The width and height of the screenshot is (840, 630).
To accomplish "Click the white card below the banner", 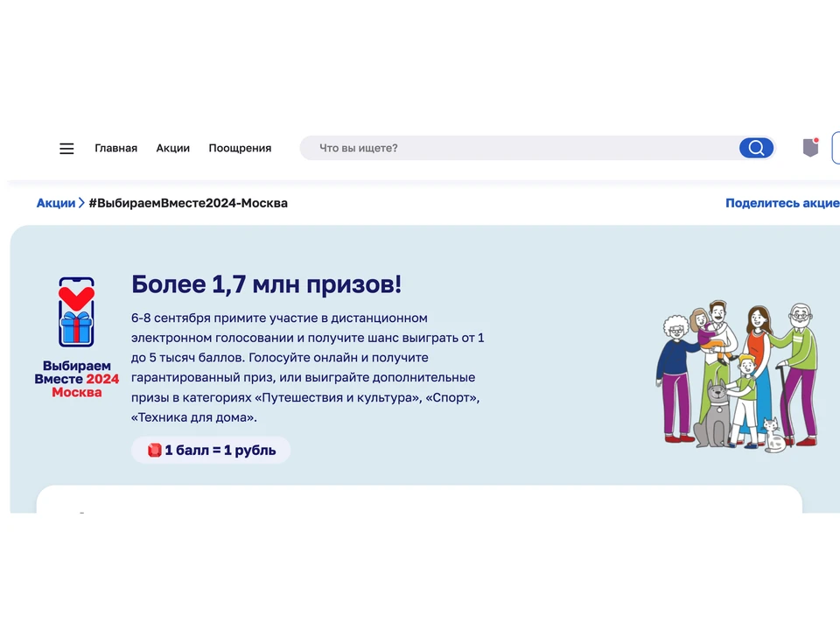I will pos(418,500).
